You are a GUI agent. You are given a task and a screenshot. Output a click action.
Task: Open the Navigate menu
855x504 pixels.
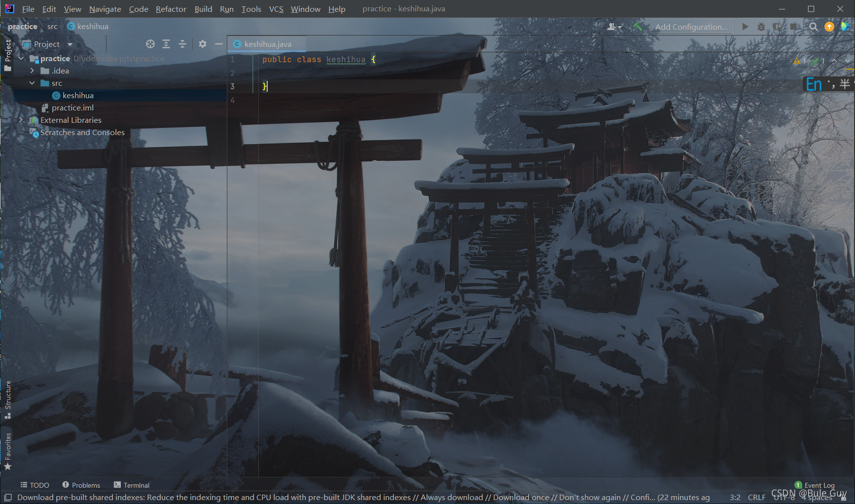105,9
